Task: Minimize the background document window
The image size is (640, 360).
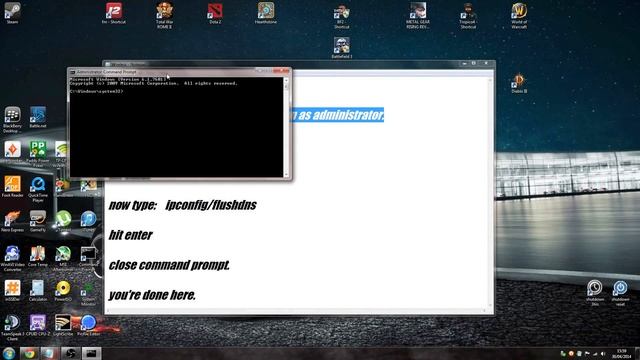Action: click(x=464, y=64)
